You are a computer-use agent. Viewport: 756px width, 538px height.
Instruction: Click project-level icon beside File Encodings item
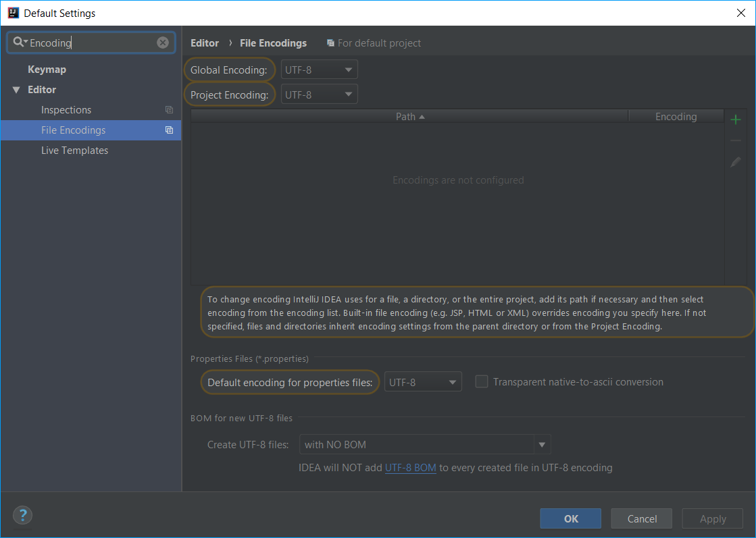point(169,130)
